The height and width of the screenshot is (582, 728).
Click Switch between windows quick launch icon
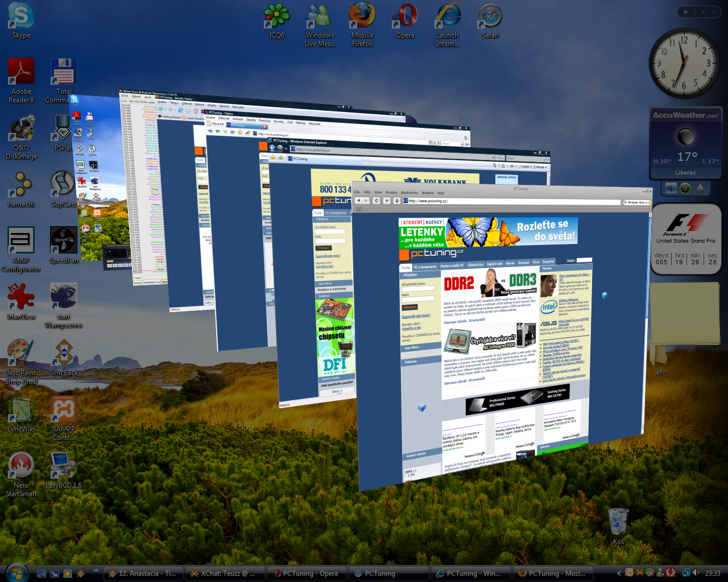click(x=55, y=573)
